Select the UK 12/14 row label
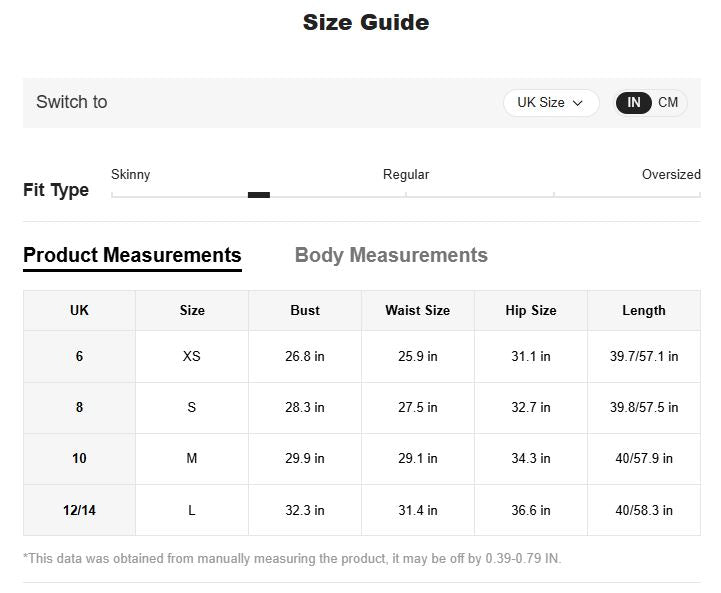 [x=79, y=511]
